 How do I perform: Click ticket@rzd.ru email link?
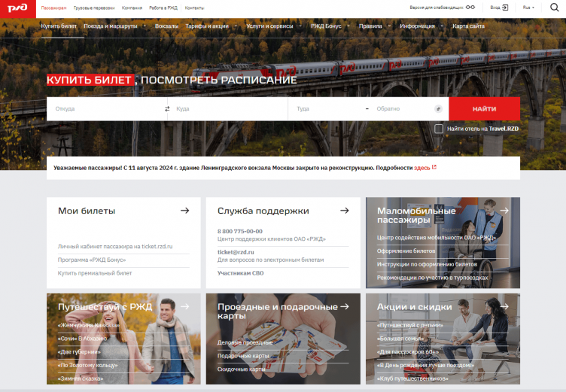pyautogui.click(x=236, y=252)
